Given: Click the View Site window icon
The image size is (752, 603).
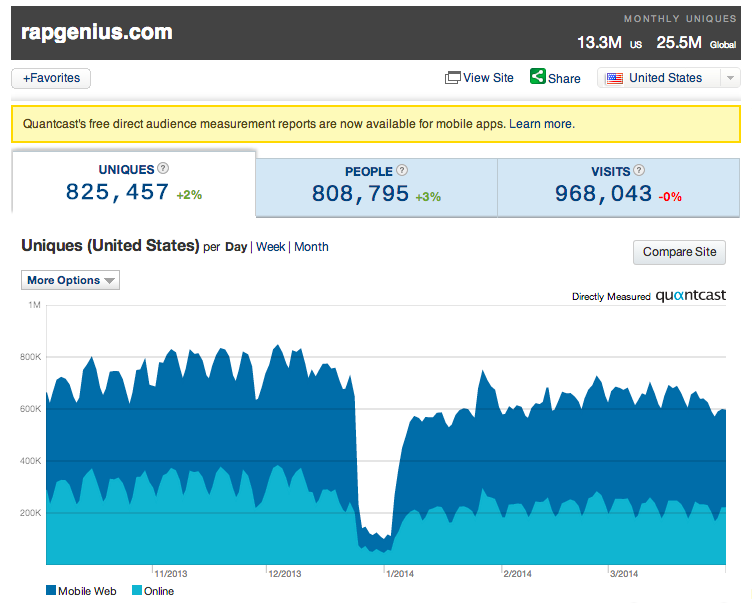Looking at the screenshot, I should click(x=452, y=78).
